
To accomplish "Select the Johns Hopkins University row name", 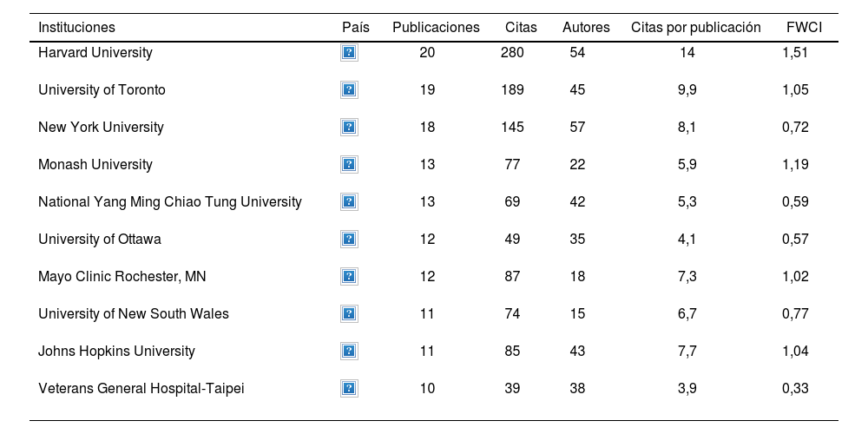I will point(116,352).
